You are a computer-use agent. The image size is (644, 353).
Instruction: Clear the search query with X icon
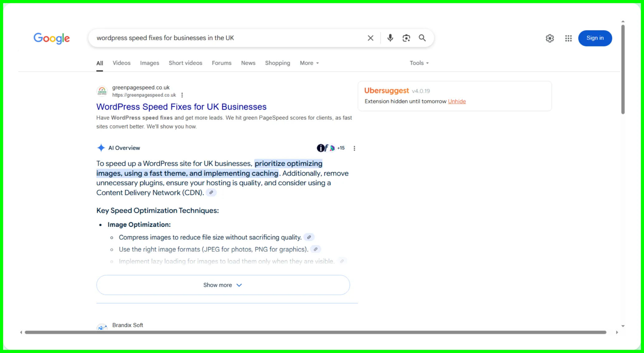(x=370, y=38)
